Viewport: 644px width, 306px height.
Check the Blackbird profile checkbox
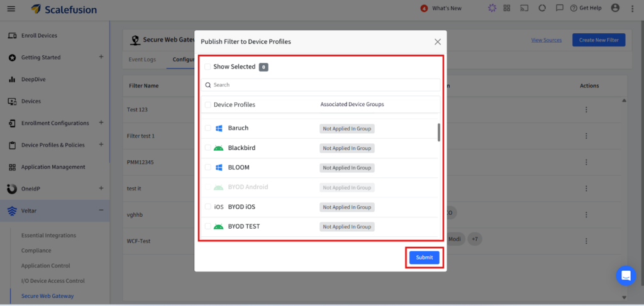pyautogui.click(x=208, y=148)
